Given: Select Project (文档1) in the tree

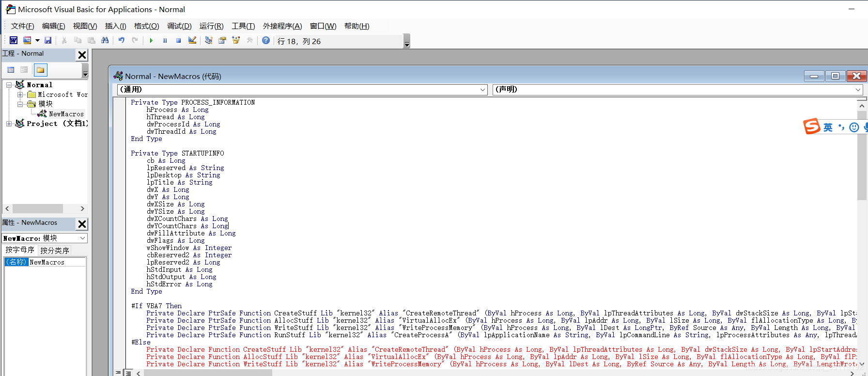Looking at the screenshot, I should [57, 124].
